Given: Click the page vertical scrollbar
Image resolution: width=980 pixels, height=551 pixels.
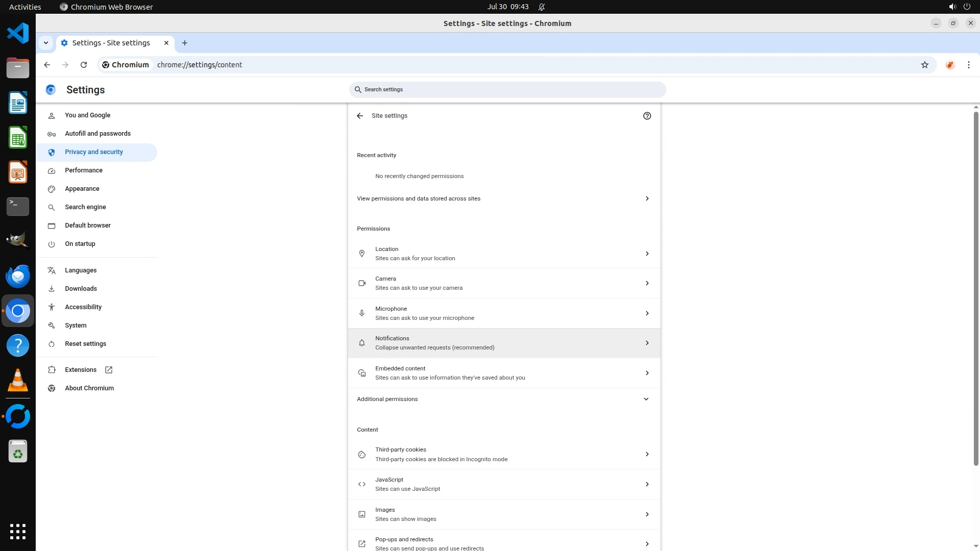Looking at the screenshot, I should coord(975,286).
